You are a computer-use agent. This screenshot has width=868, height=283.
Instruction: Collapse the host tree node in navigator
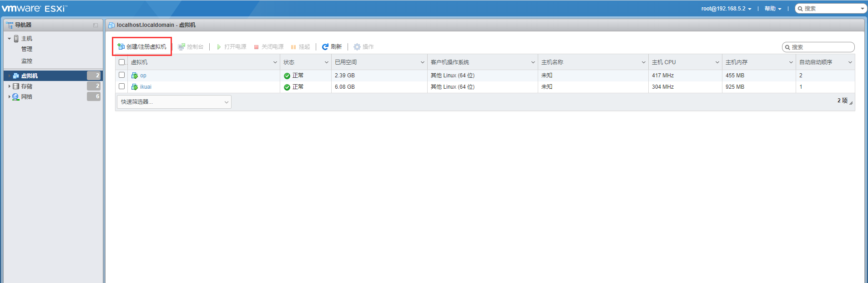(x=9, y=39)
